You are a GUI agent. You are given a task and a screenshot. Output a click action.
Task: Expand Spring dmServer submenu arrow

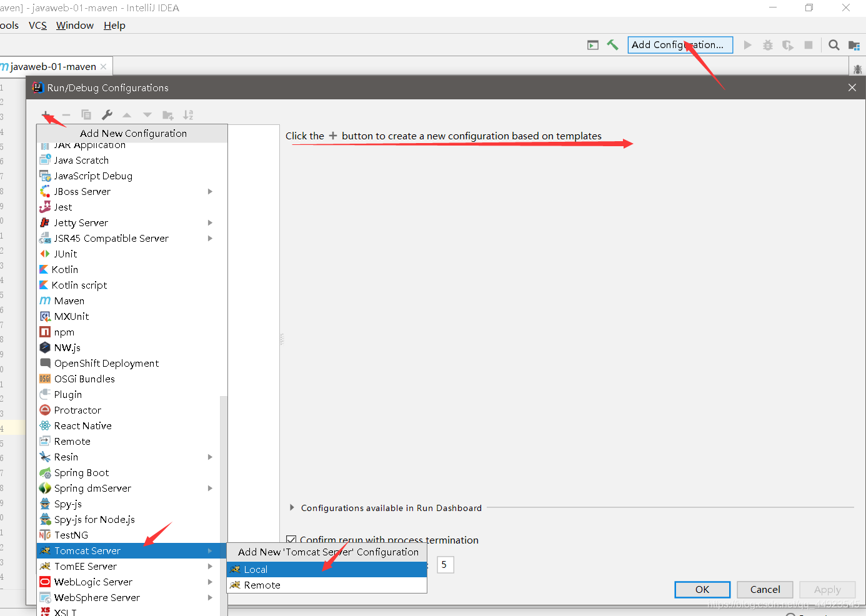pos(210,488)
